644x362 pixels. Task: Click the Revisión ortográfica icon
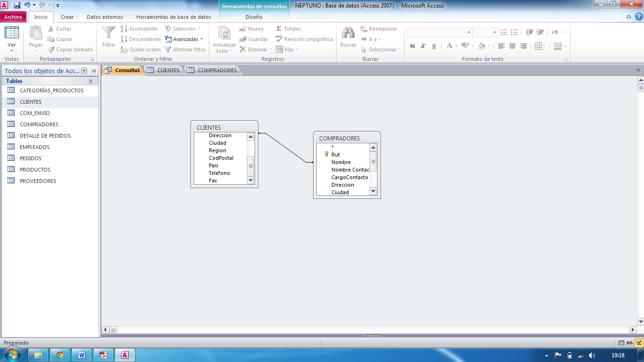(x=279, y=39)
